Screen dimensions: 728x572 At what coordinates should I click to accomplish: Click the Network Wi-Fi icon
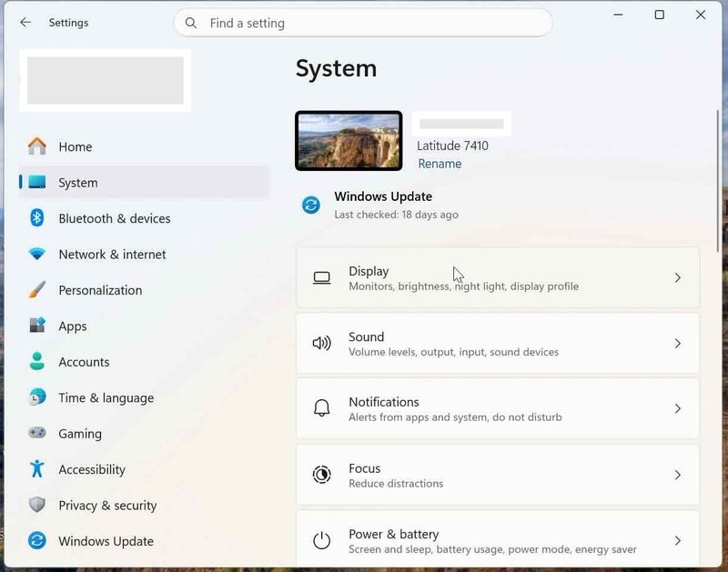[37, 254]
